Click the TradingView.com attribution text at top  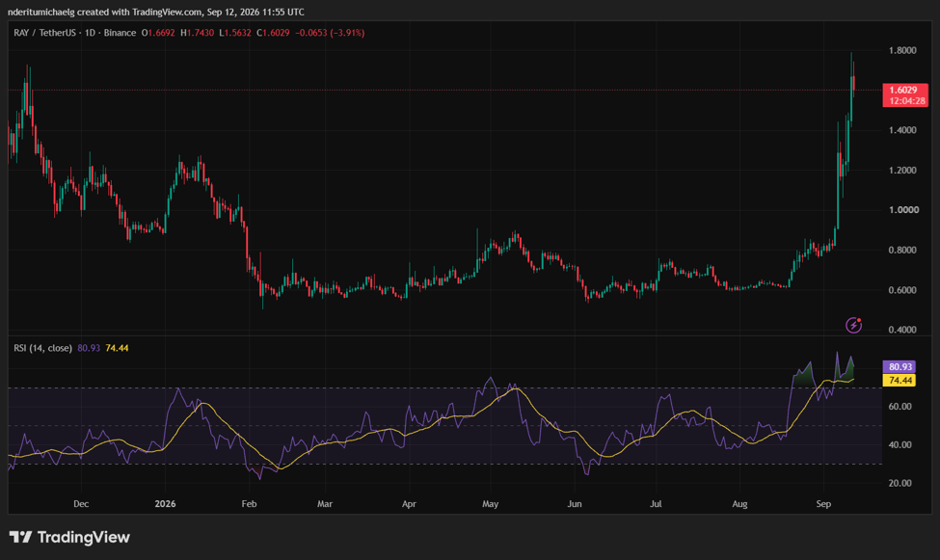(x=166, y=12)
